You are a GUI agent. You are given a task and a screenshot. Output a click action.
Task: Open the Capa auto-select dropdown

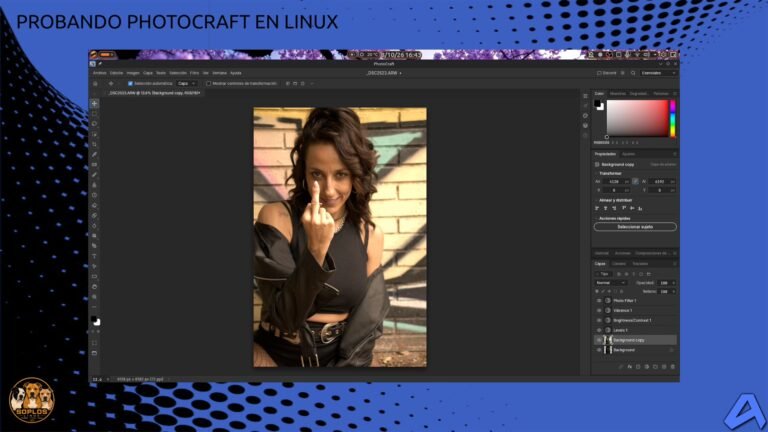point(186,84)
